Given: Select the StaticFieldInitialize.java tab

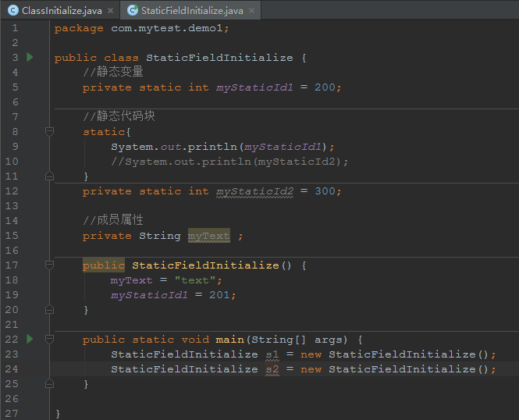Looking at the screenshot, I should point(192,11).
